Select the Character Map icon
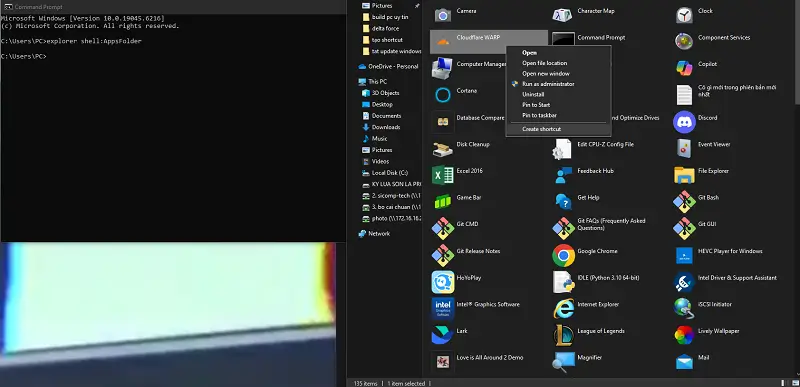Screen dimensions: 800x387 coord(563,15)
